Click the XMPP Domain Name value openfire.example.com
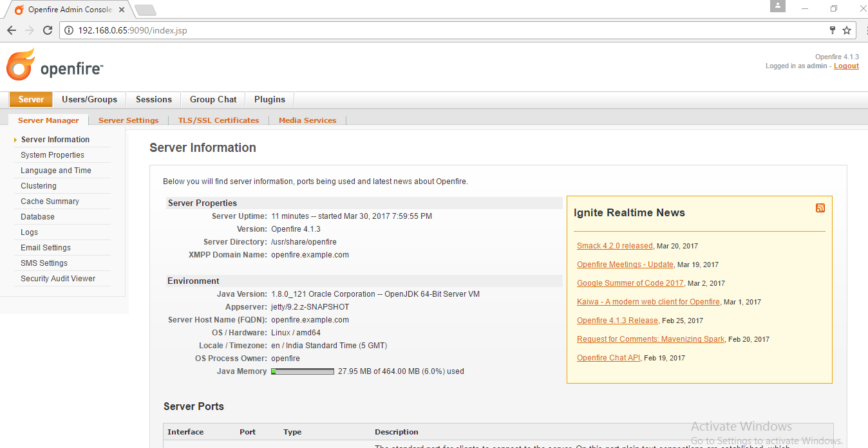Image resolution: width=868 pixels, height=448 pixels. [310, 255]
